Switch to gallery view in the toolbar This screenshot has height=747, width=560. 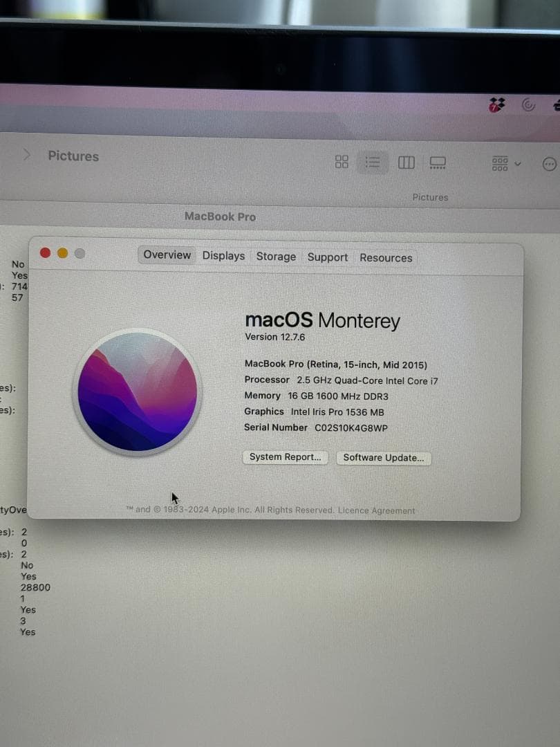[437, 162]
